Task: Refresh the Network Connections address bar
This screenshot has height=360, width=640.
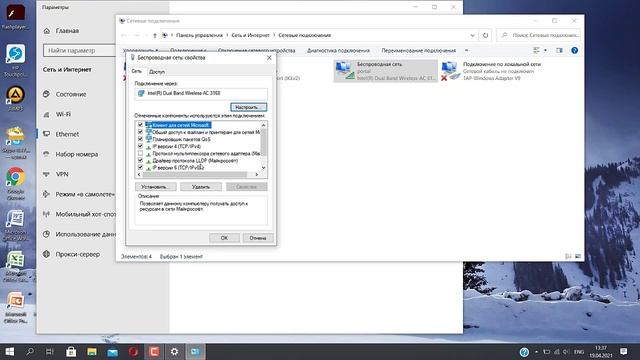Action: 485,36
